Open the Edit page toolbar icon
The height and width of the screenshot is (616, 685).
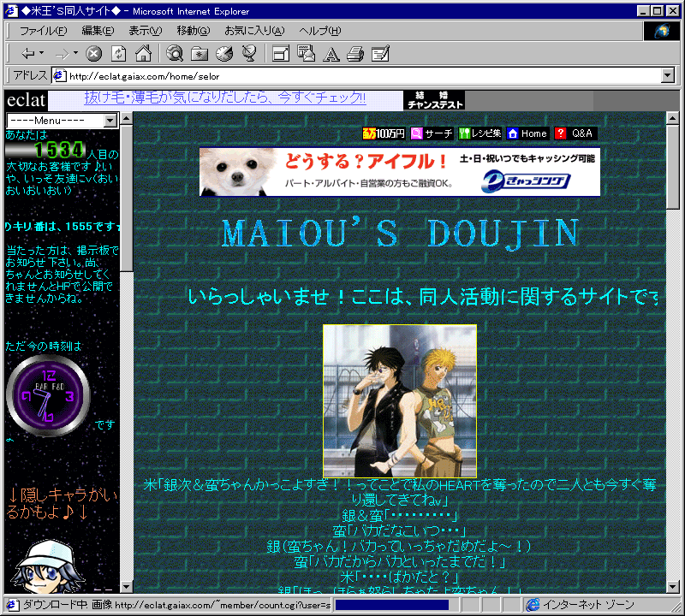click(380, 54)
